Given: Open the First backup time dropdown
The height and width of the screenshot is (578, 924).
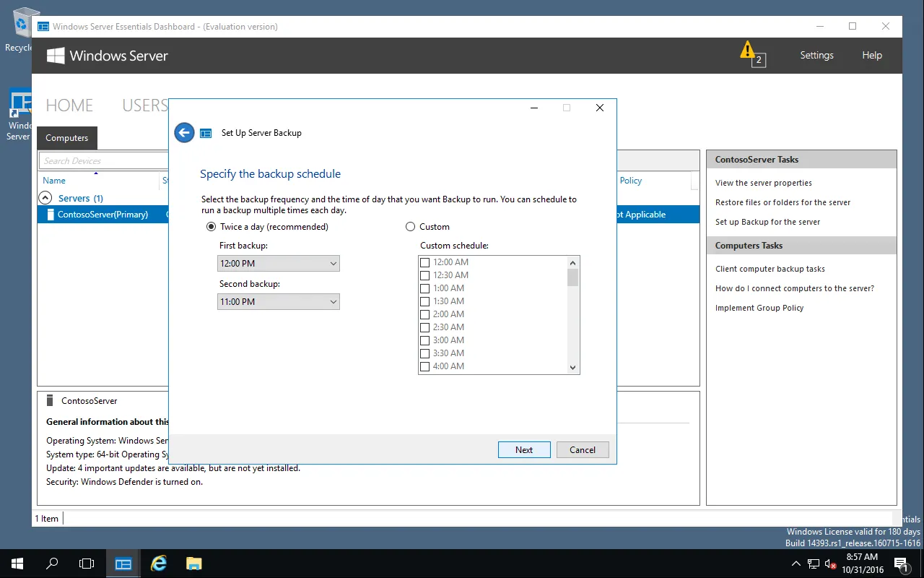Looking at the screenshot, I should pyautogui.click(x=279, y=264).
